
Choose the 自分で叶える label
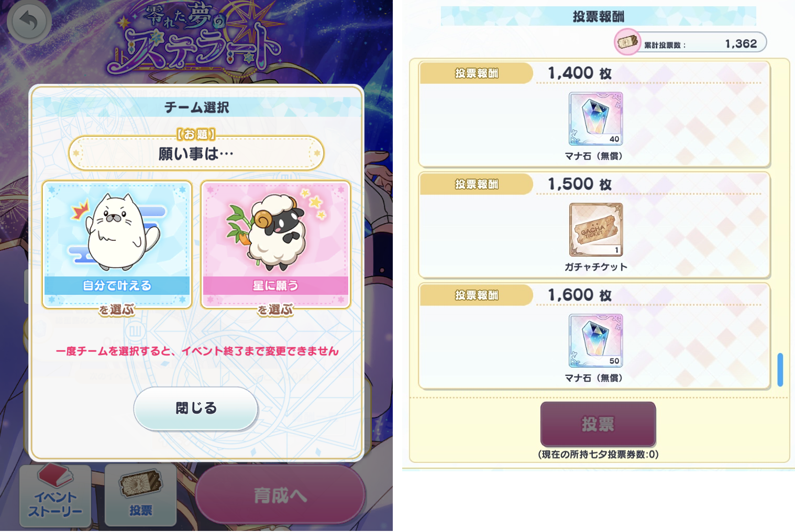point(117,285)
